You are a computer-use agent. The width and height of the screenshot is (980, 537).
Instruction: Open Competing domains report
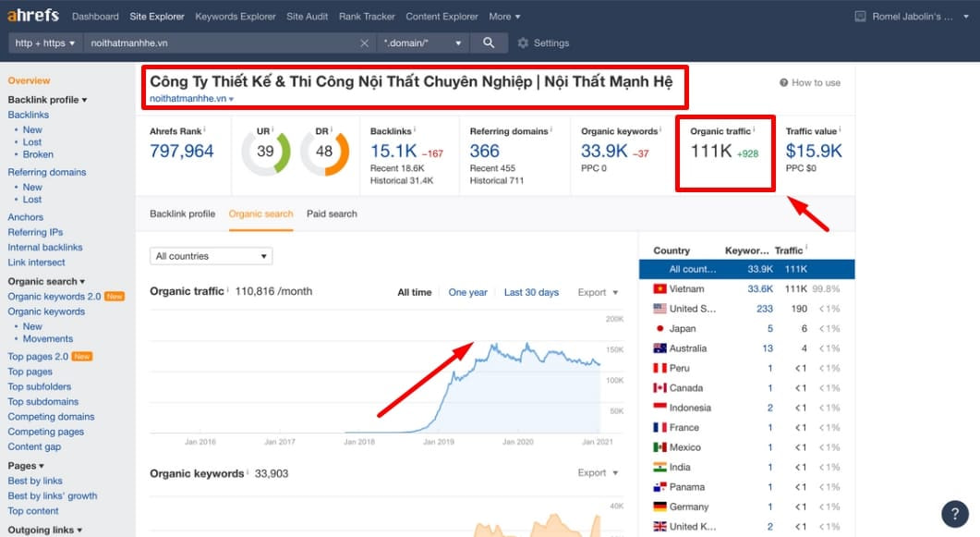click(x=51, y=416)
